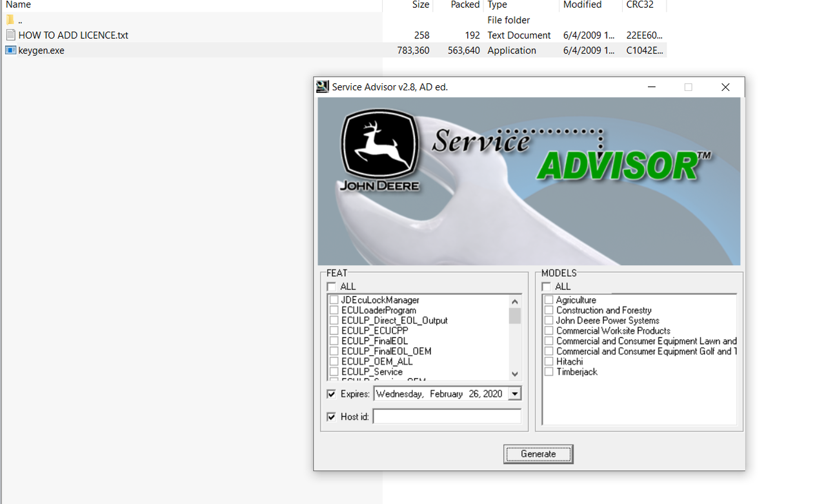Check Construction and Forestry model
Screen dimensions: 826x504
(549, 310)
